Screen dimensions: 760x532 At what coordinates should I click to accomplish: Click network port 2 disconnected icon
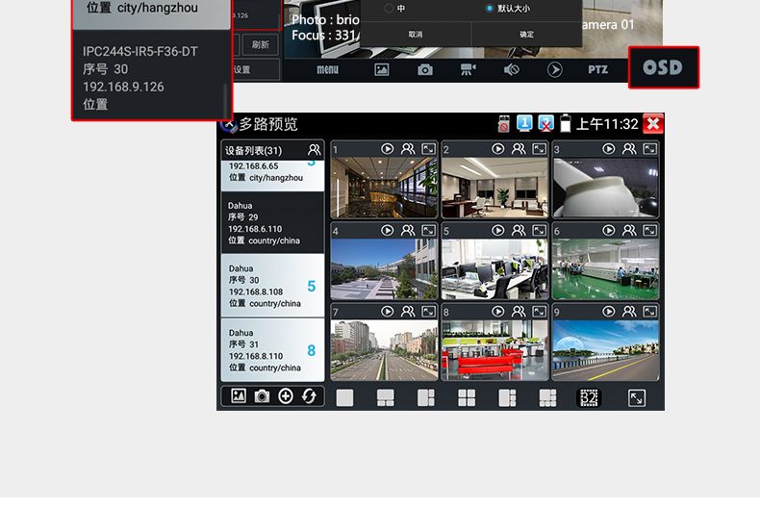545,123
